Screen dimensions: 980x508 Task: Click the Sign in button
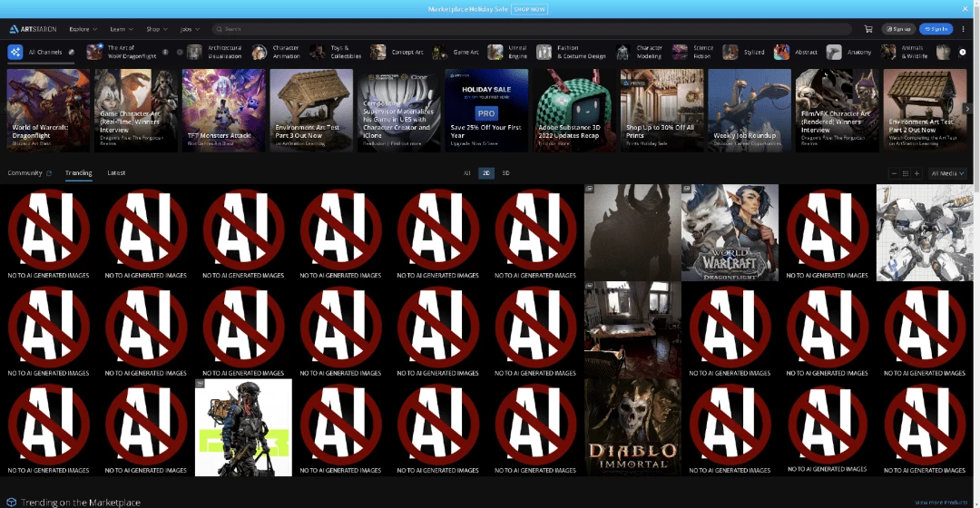[x=936, y=29]
